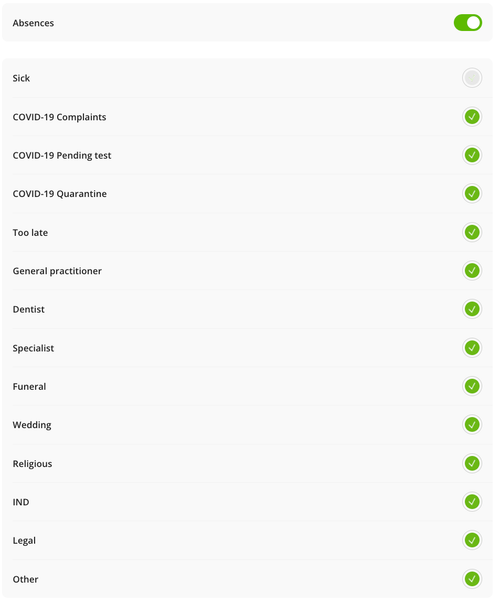Toggle the Dentist checkmark icon
This screenshot has height=602, width=500.
[x=472, y=309]
